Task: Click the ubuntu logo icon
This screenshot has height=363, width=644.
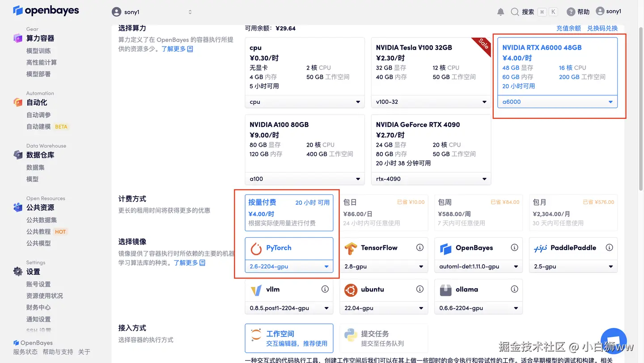Action: [351, 290]
